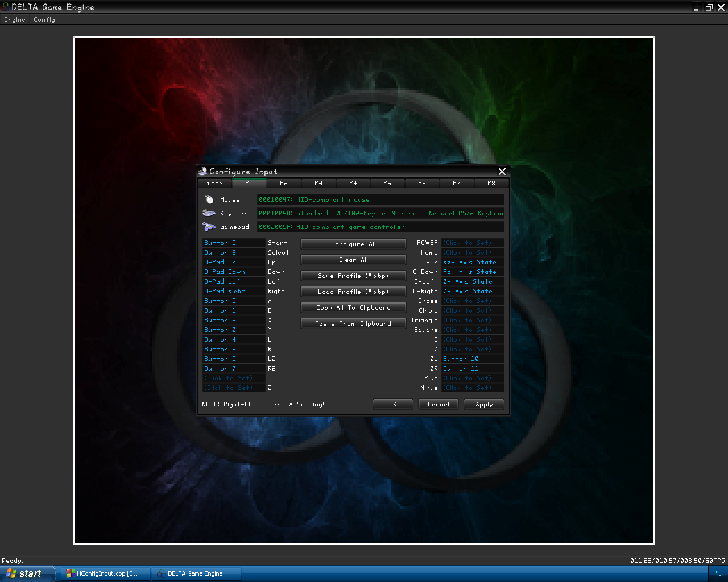Click the DELTA Game Engine taskbar button

tap(196, 573)
